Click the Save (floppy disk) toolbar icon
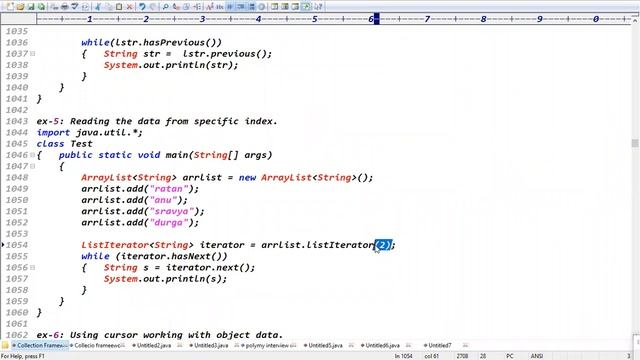 pyautogui.click(x=31, y=7)
